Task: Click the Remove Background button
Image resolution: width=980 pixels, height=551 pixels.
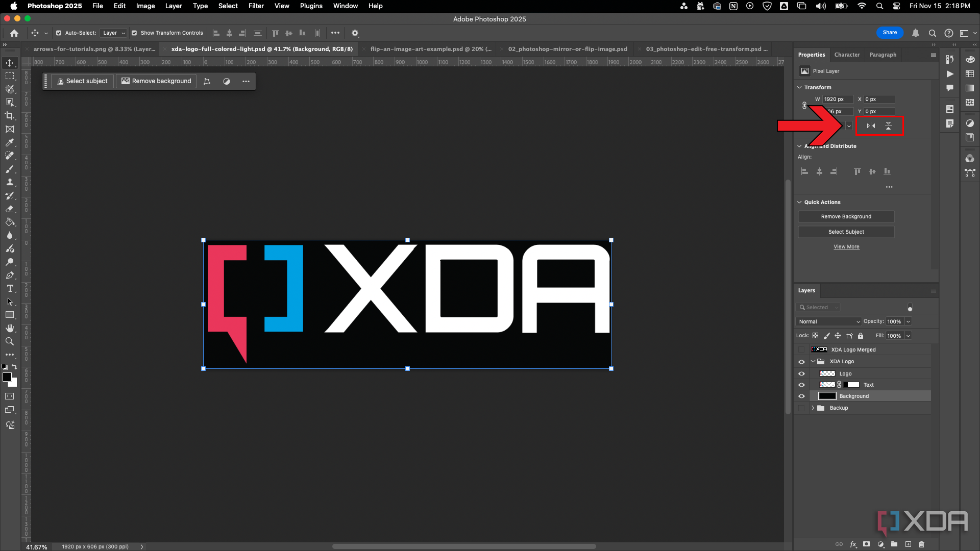Action: 846,216
